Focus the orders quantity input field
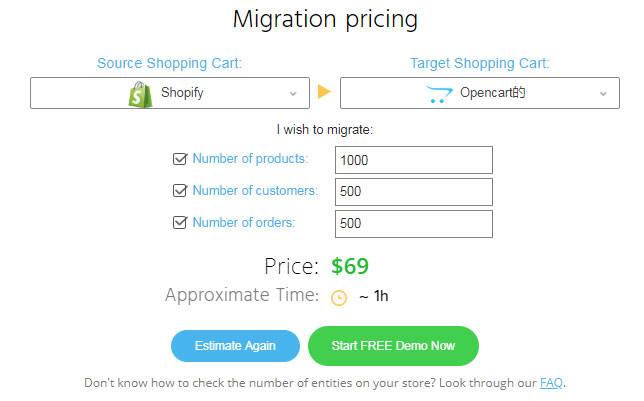This screenshot has width=644, height=401. point(415,224)
